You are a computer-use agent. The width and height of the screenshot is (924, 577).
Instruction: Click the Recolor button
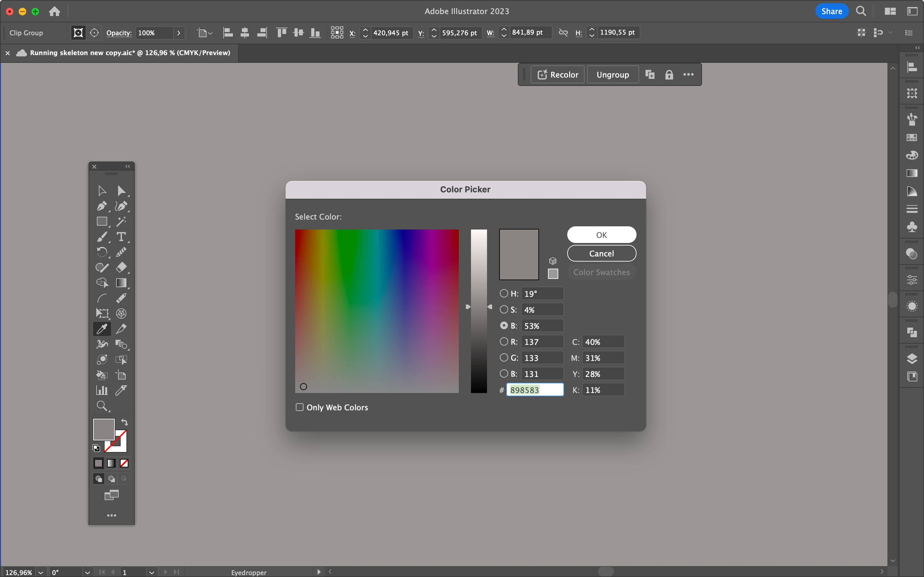point(558,75)
